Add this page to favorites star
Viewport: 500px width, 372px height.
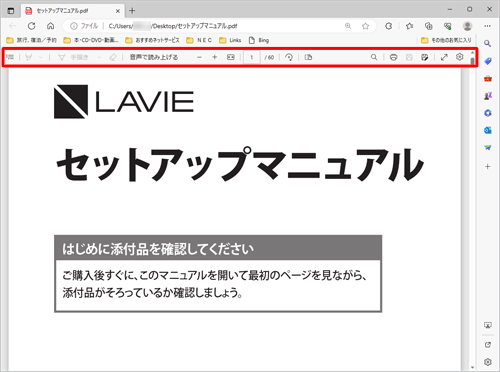pos(366,26)
